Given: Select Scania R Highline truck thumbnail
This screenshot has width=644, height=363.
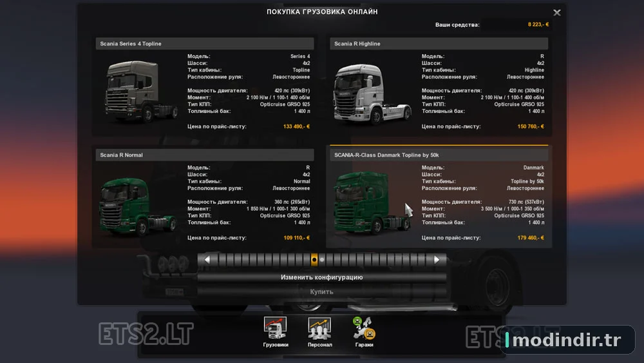Looking at the screenshot, I should click(372, 93).
